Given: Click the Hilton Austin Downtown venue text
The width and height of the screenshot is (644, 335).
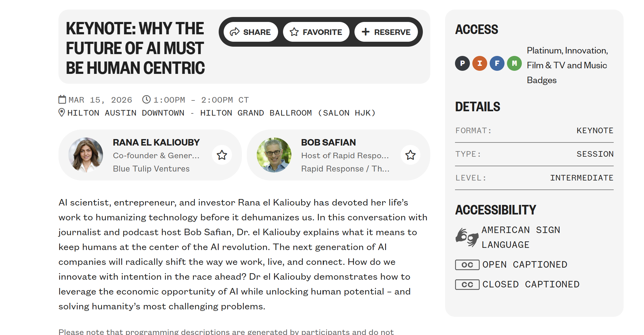Looking at the screenshot, I should pos(126,113).
